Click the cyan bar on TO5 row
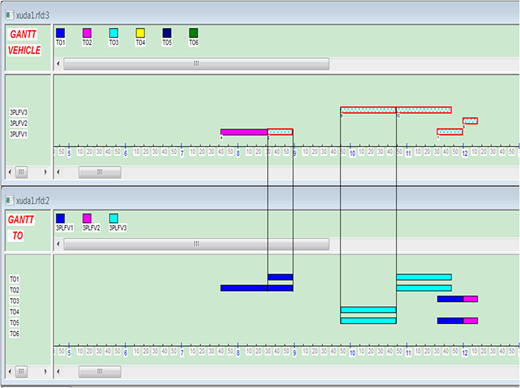The image size is (520, 388). [x=368, y=321]
